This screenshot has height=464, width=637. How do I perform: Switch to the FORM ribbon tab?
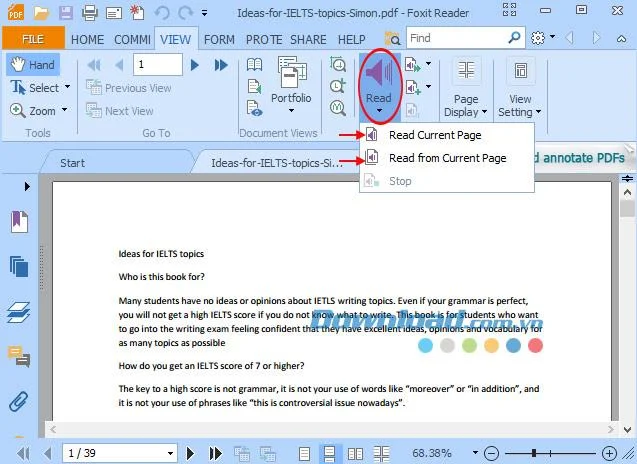point(219,39)
